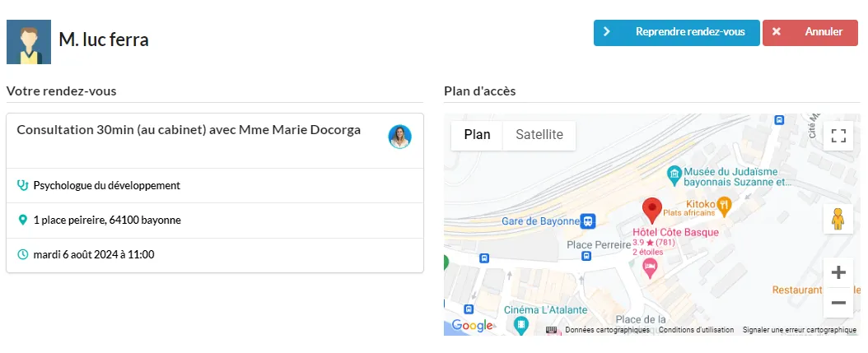The height and width of the screenshot is (353, 868).
Task: Toggle fullscreen map view
Action: 838,136
